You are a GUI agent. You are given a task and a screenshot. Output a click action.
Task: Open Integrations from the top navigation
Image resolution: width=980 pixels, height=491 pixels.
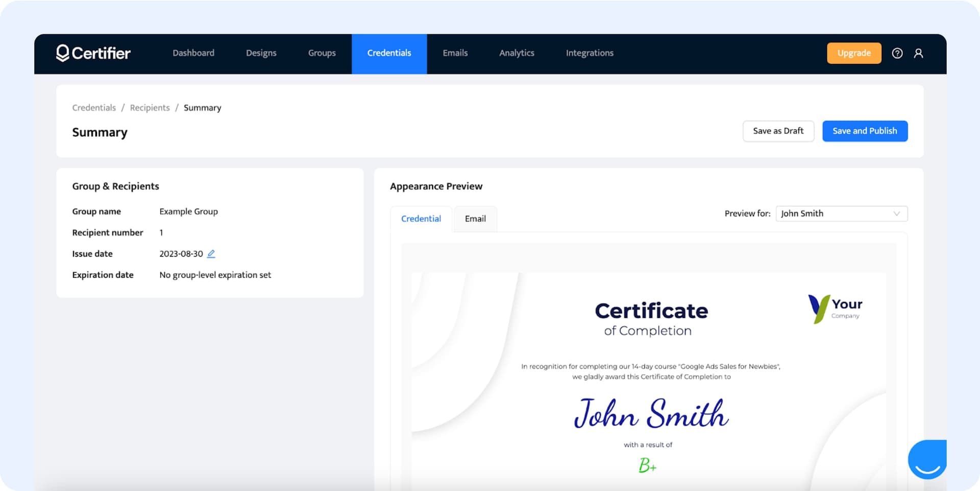coord(590,53)
